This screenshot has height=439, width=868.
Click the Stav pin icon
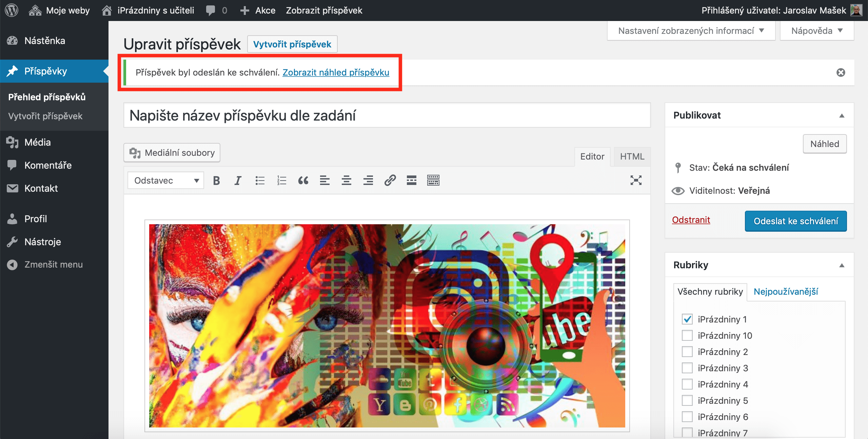pyautogui.click(x=678, y=168)
